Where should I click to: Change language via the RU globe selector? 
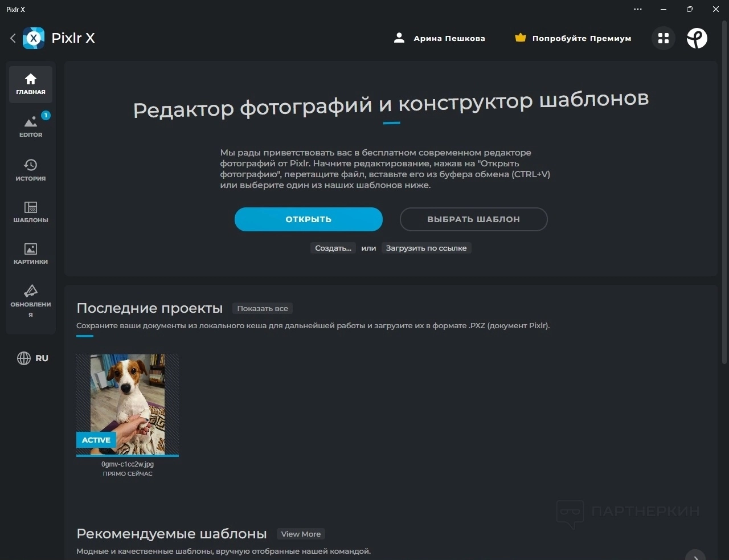(32, 358)
